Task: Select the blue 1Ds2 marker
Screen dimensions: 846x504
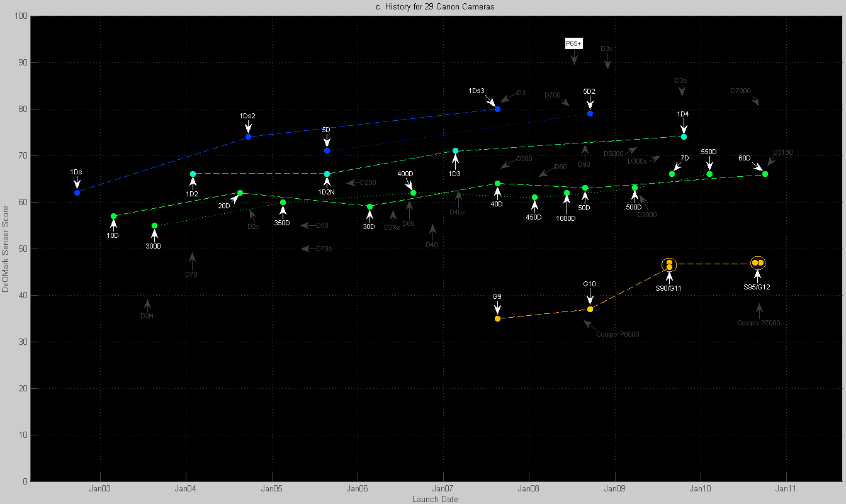Action: tap(248, 137)
